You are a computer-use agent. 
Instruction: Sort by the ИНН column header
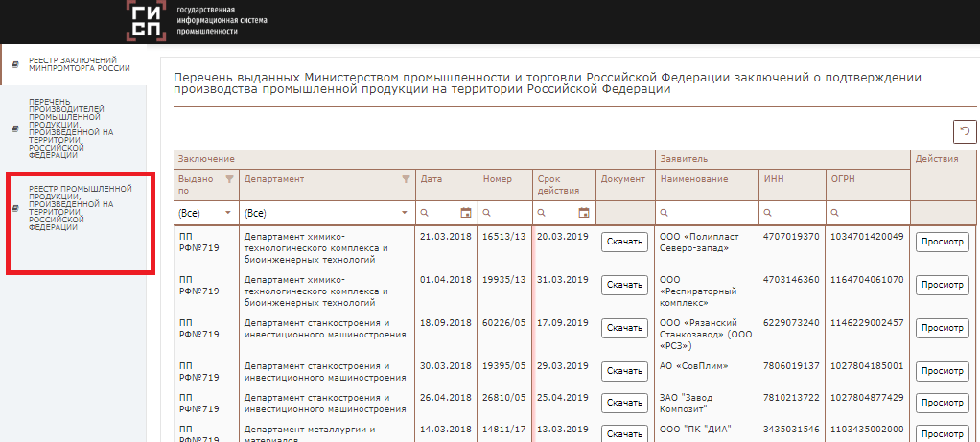[774, 179]
